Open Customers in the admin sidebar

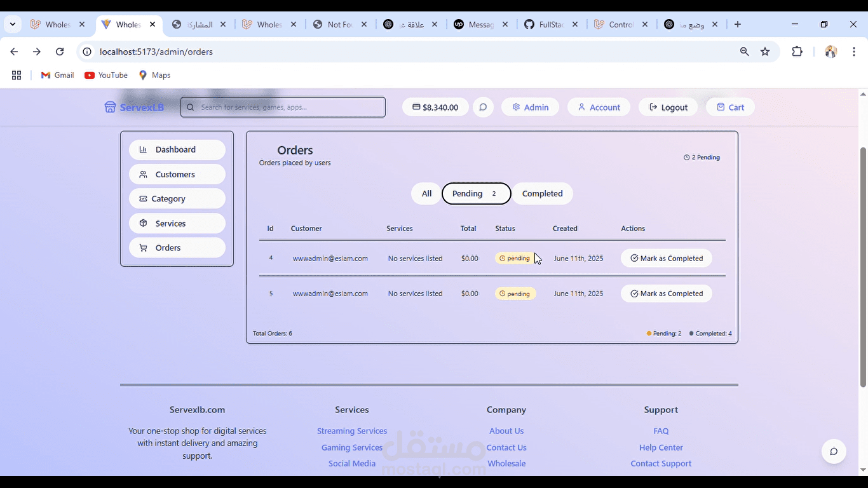point(177,175)
